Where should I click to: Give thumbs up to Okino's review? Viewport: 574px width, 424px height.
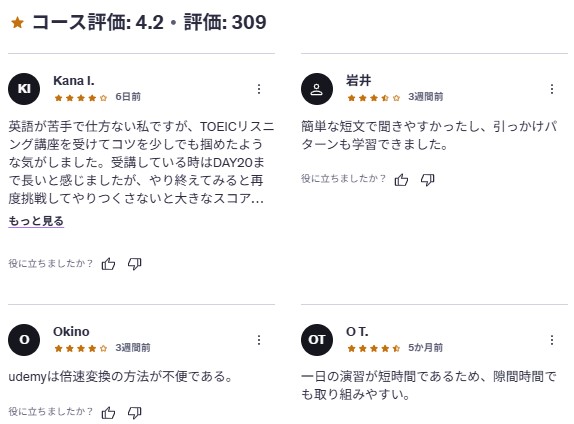[x=108, y=413]
